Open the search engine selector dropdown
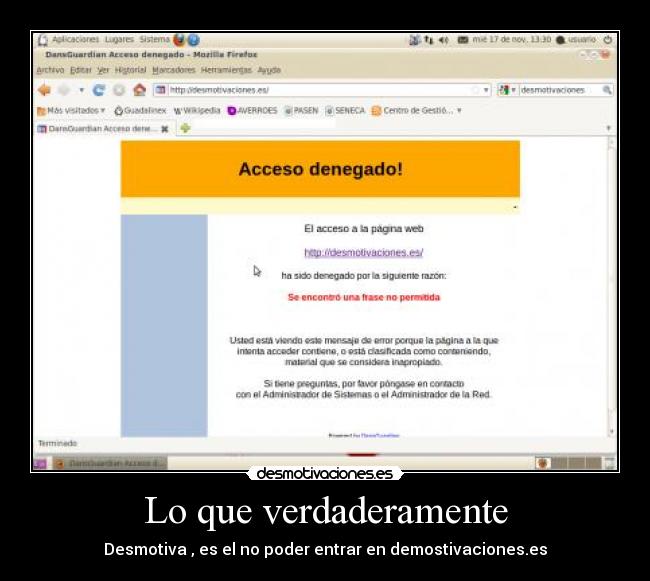650x581 pixels. click(x=507, y=90)
